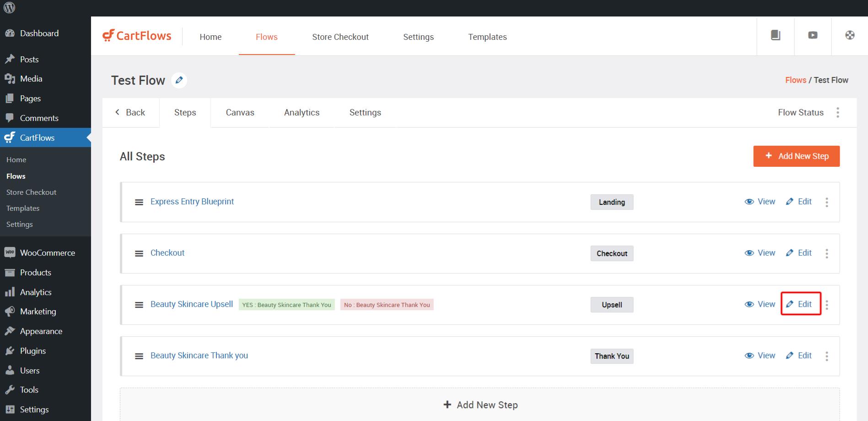Click the orange Add New Step button
Viewport: 868px width, 421px height.
[796, 156]
